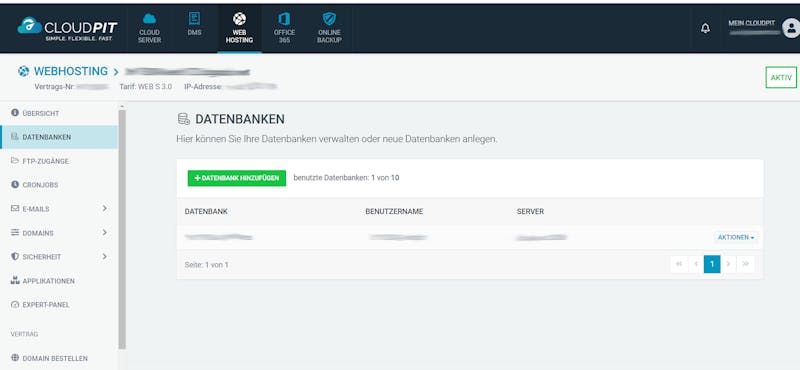Select Datenbanken in sidebar
Screen dimensions: 800x370
[x=59, y=137]
